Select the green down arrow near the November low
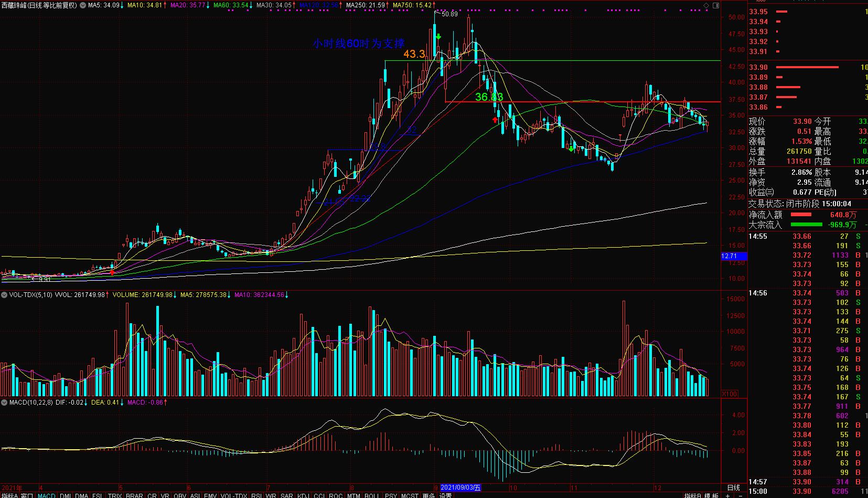This screenshot has width=868, height=498. (x=571, y=149)
